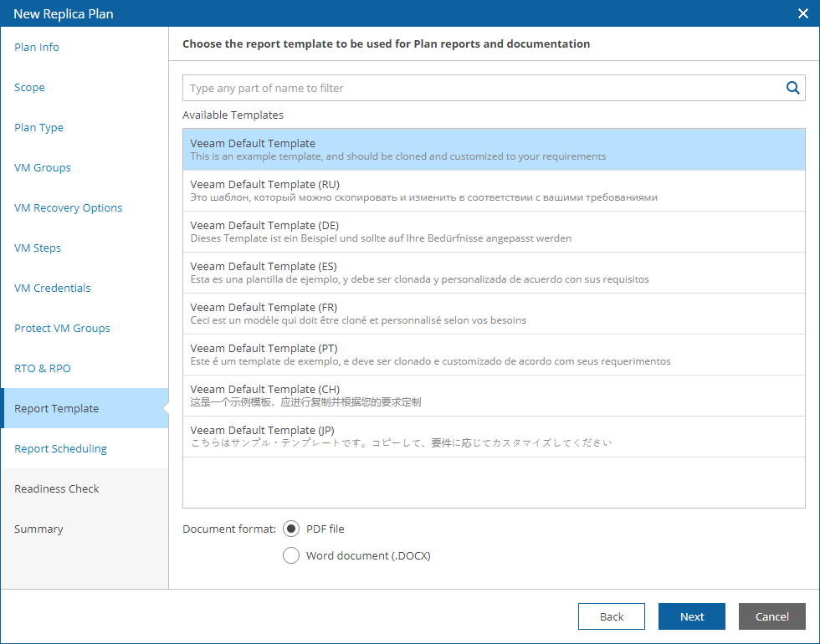Go to the Readiness Check step
The image size is (820, 644).
point(57,488)
